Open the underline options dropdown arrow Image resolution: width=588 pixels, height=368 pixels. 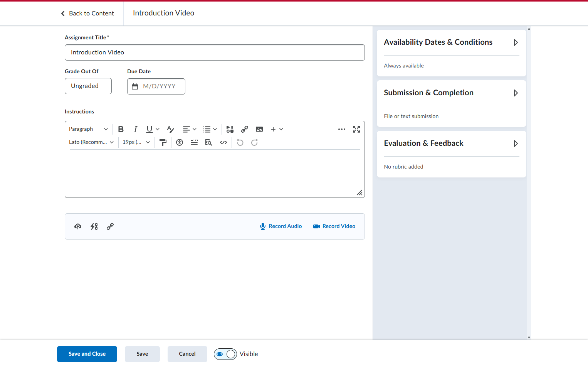pos(158,129)
